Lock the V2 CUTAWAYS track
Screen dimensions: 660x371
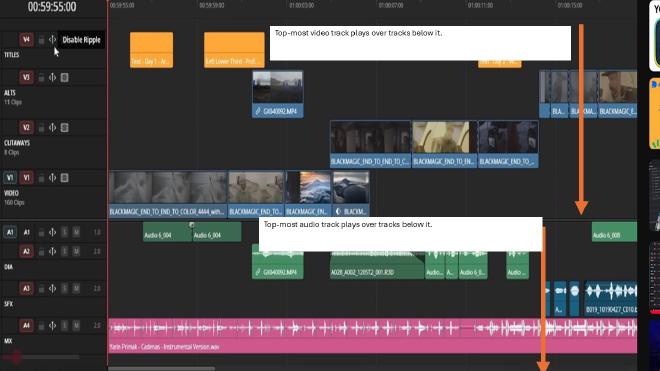click(41, 128)
